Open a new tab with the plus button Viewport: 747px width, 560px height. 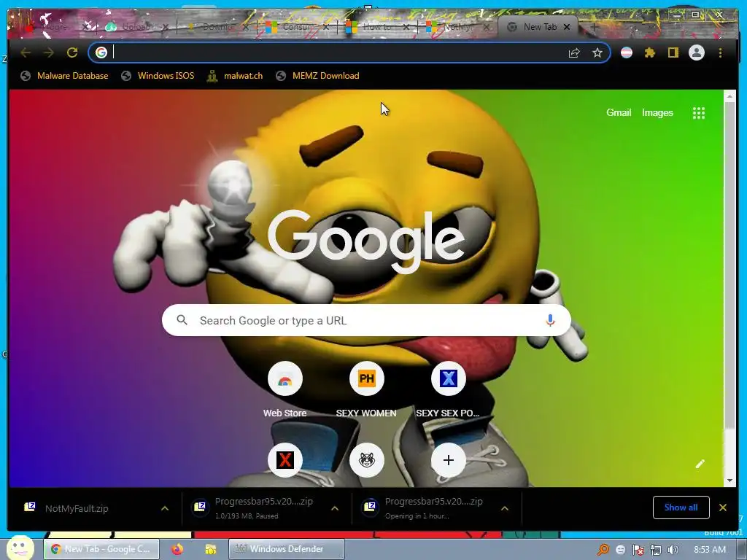[594, 27]
